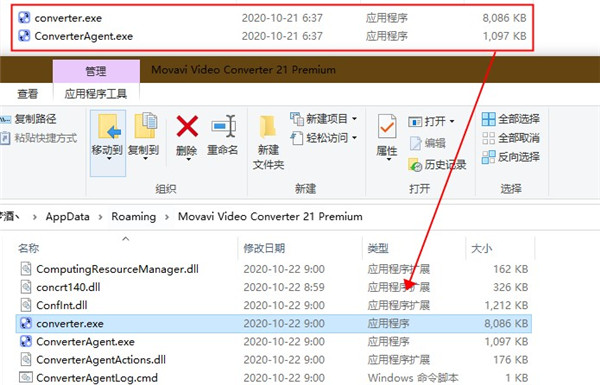Expand the Delete dropdown arrow
This screenshot has width=600, height=385.
pyautogui.click(x=188, y=159)
